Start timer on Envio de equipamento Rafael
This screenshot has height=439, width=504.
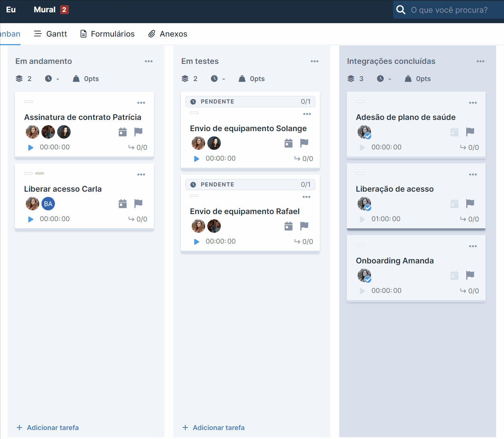(x=197, y=242)
